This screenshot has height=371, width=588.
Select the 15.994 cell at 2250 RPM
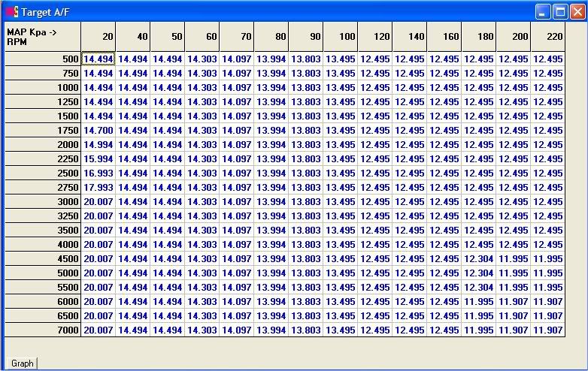point(99,159)
